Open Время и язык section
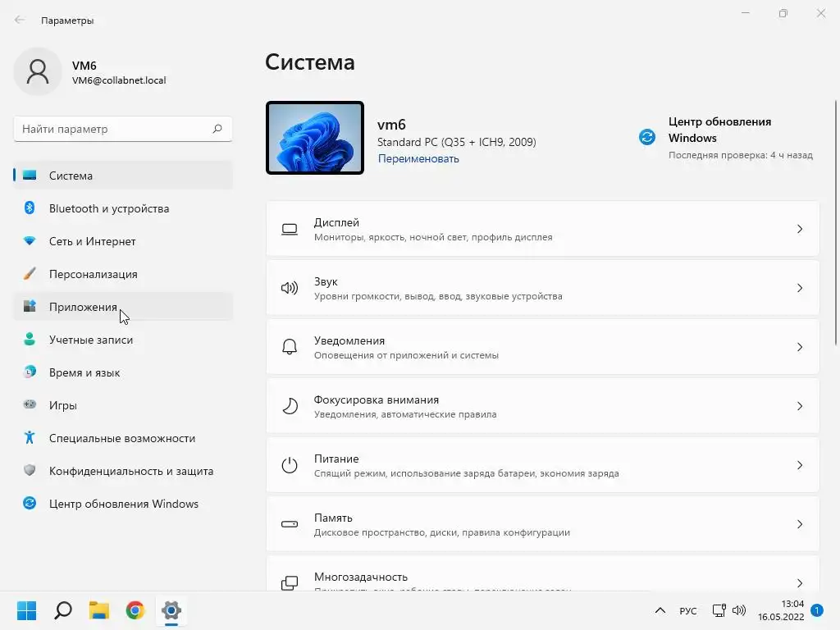The image size is (840, 630). pos(123,372)
